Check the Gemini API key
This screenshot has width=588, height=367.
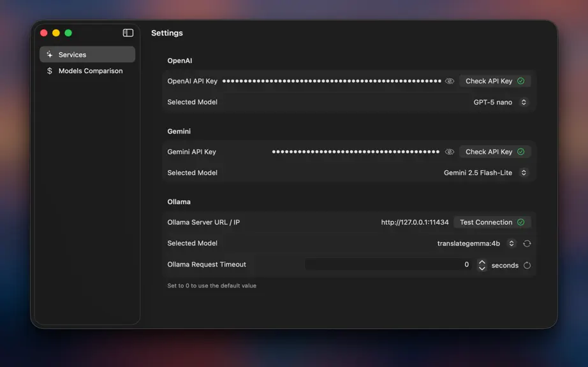495,152
